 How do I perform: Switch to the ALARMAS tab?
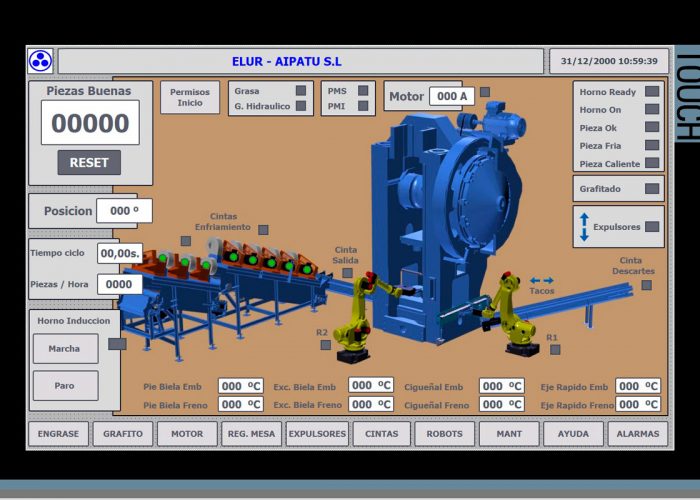coord(638,434)
